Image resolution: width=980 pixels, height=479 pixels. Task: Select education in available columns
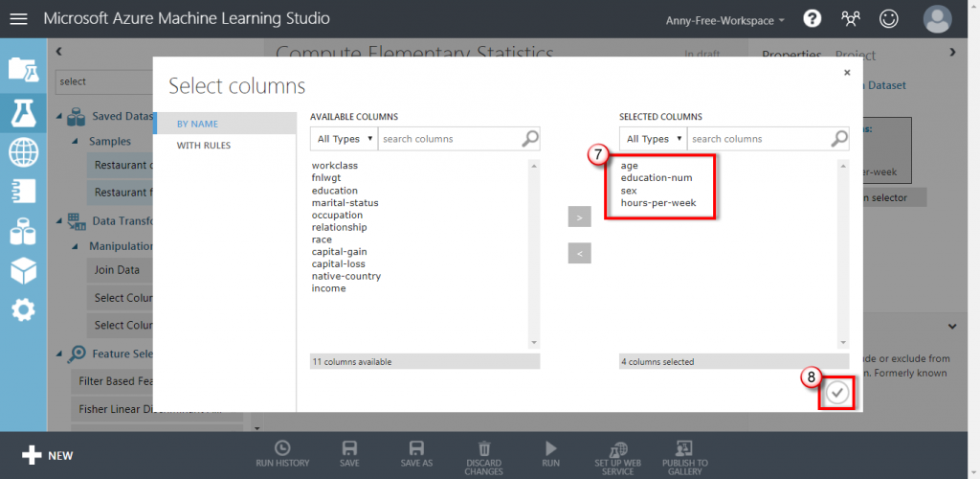[335, 190]
